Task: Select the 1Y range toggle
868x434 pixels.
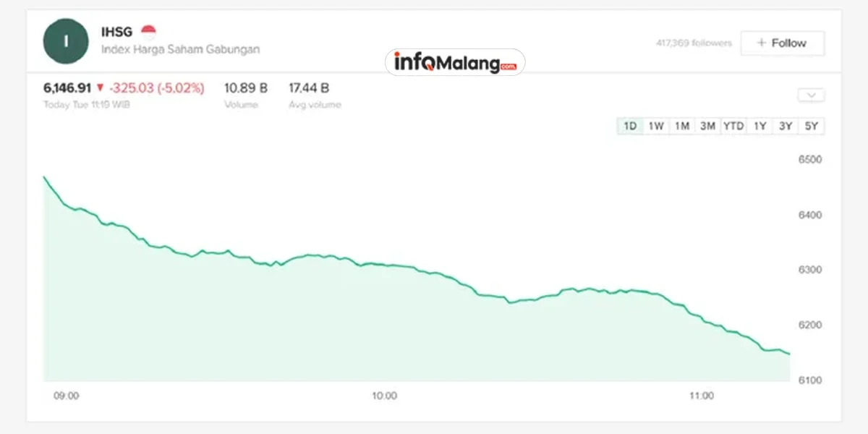Action: (759, 125)
